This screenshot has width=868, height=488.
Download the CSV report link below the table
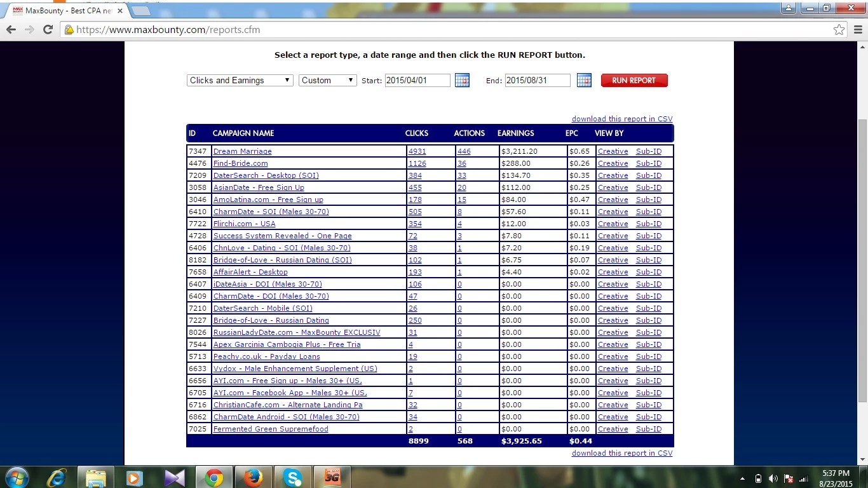tap(622, 453)
